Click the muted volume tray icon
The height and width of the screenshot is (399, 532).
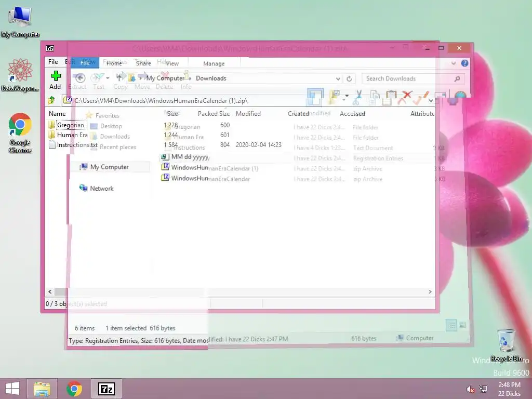point(470,389)
